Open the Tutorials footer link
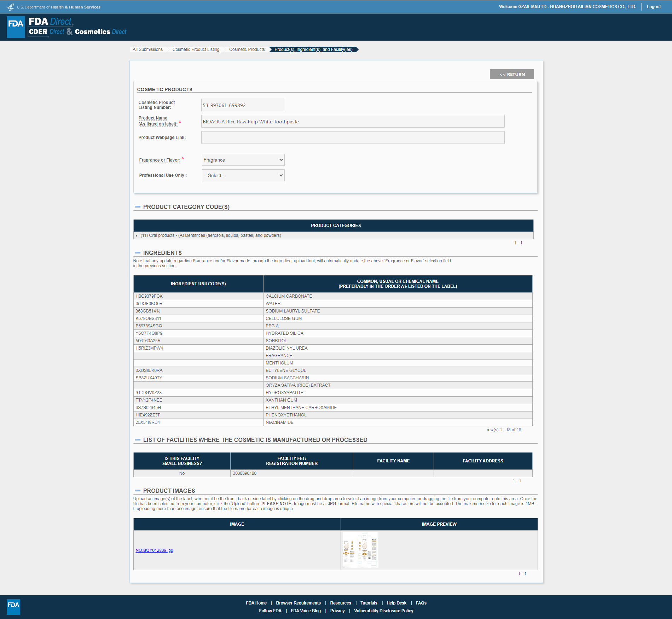The image size is (672, 619). (x=369, y=603)
